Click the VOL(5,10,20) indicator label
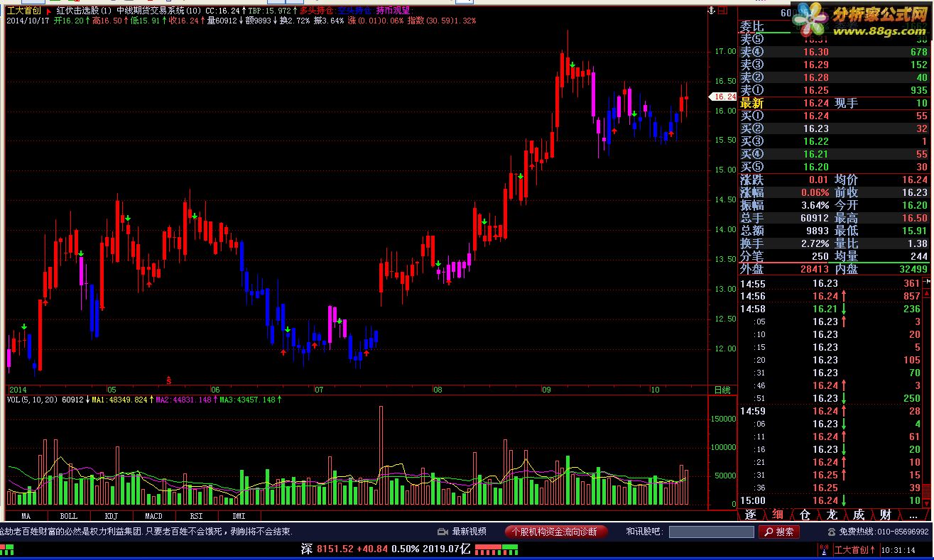 click(33, 400)
